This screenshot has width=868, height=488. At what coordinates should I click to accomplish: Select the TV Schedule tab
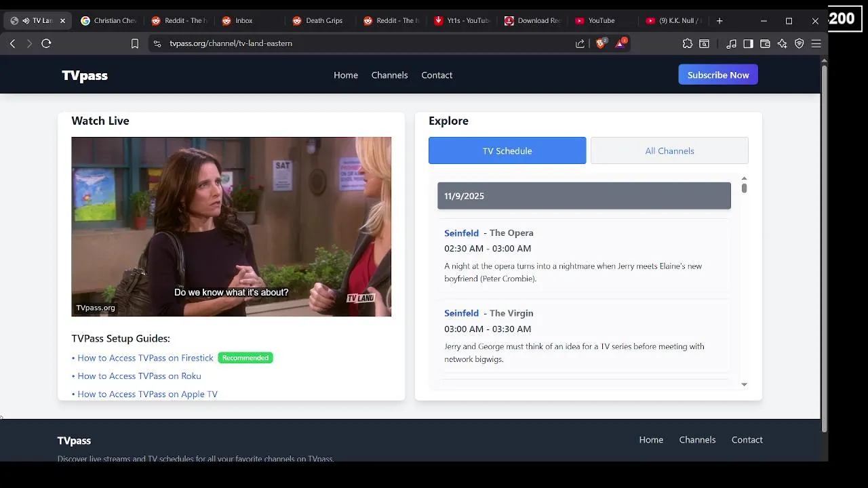tap(507, 150)
